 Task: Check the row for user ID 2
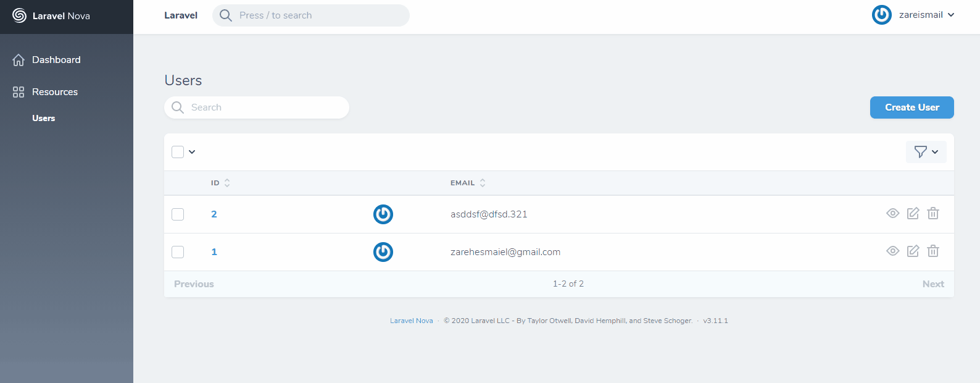pyautogui.click(x=178, y=214)
